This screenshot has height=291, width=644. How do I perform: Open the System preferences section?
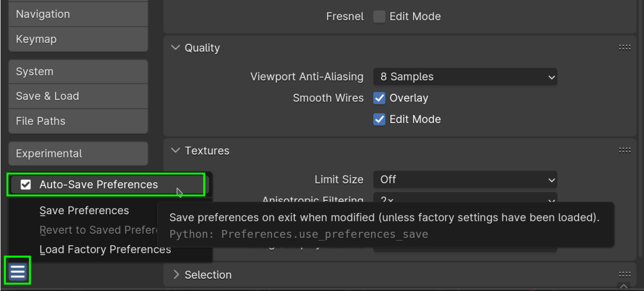click(x=78, y=72)
